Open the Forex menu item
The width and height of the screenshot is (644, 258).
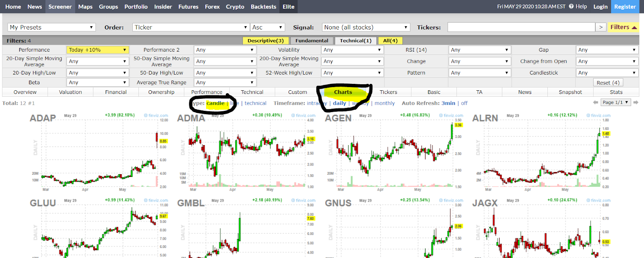(x=212, y=6)
